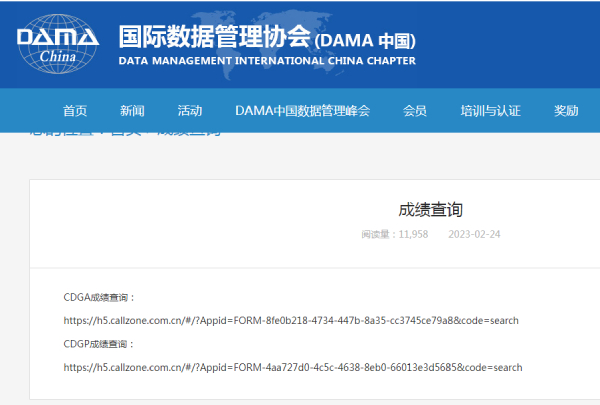
Task: Open the 奖励 awards menu item
Action: (566, 111)
